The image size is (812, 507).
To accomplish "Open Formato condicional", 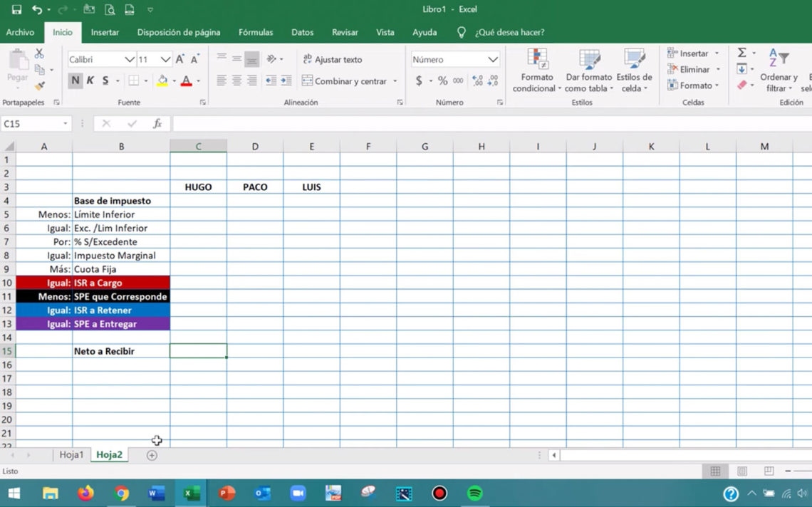I will click(536, 69).
